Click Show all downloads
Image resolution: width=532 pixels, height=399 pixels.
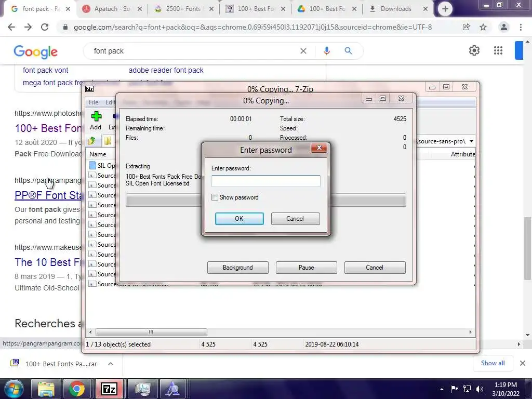coord(493,363)
